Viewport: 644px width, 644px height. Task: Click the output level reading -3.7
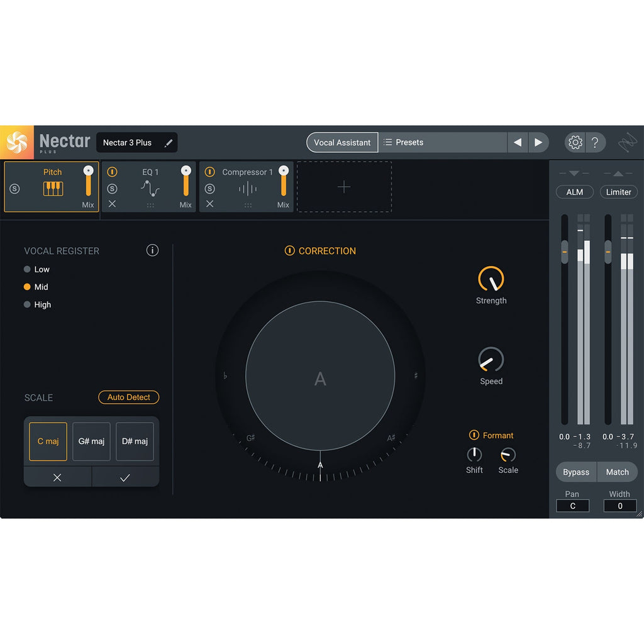[625, 436]
